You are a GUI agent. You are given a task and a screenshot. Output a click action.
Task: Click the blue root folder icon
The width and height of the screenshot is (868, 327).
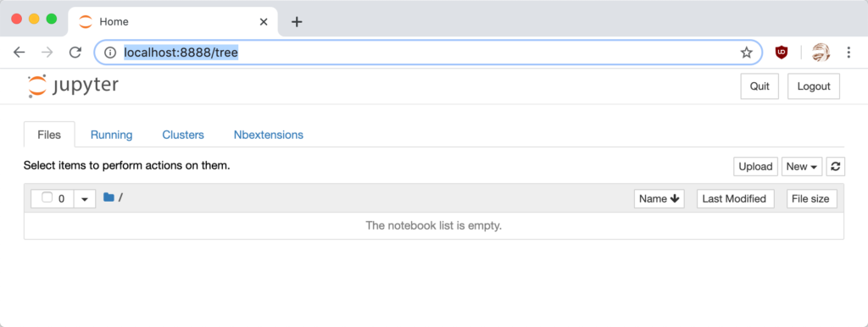pyautogui.click(x=108, y=197)
